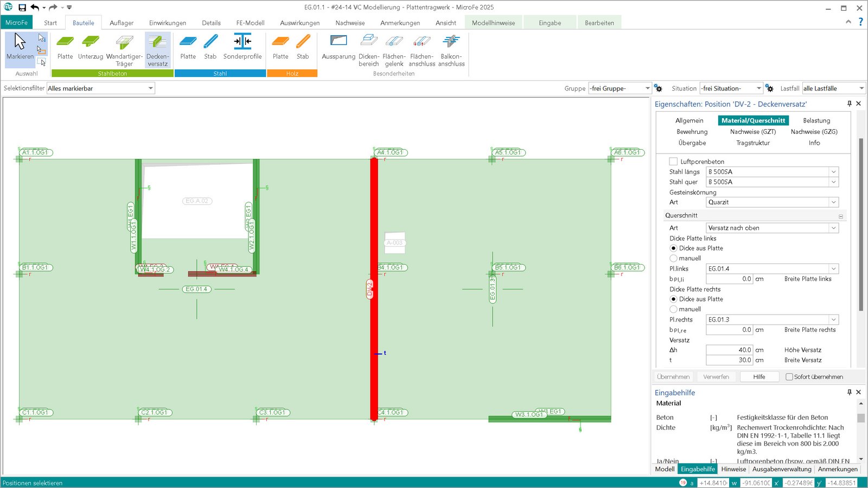This screenshot has height=488, width=868.
Task: Activate the Deckenversatz tool
Action: click(x=157, y=49)
